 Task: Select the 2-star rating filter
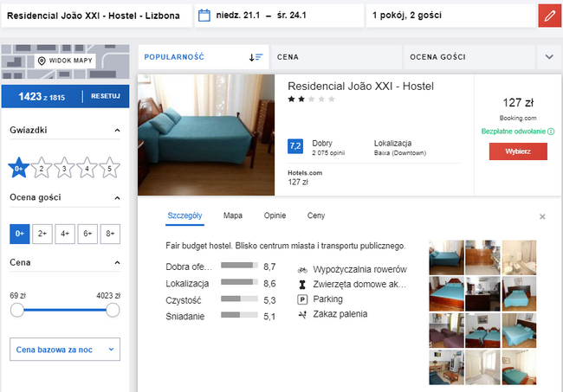click(x=41, y=169)
